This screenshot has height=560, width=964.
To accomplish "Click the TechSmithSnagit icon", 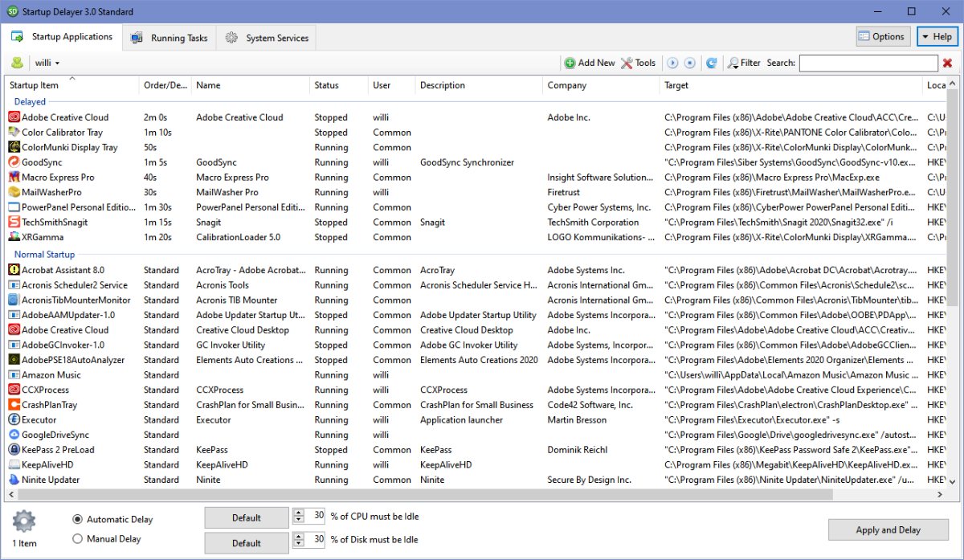I will pyautogui.click(x=14, y=222).
